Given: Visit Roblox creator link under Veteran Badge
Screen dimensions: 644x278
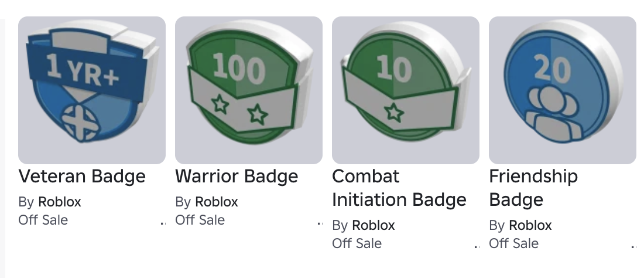Looking at the screenshot, I should pos(60,202).
